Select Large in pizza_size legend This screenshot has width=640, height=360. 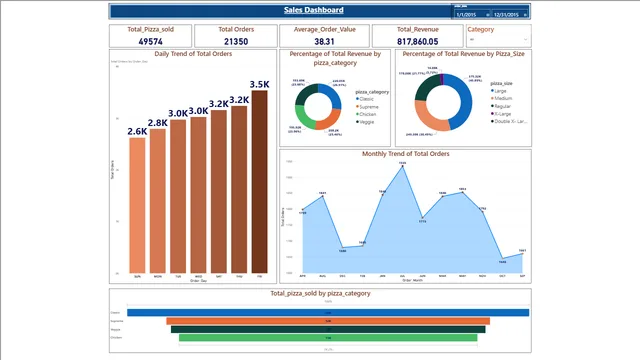[x=498, y=91]
